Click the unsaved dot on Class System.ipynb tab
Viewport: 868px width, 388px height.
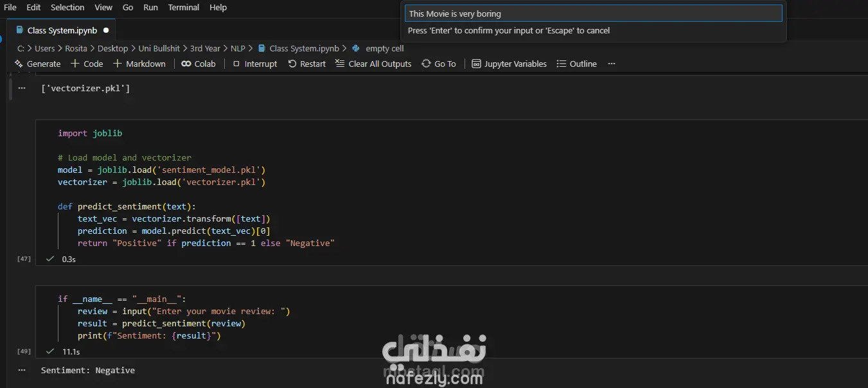105,30
